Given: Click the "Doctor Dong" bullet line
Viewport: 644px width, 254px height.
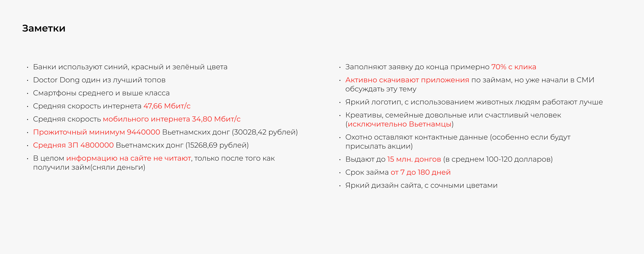Looking at the screenshot, I should (x=99, y=80).
